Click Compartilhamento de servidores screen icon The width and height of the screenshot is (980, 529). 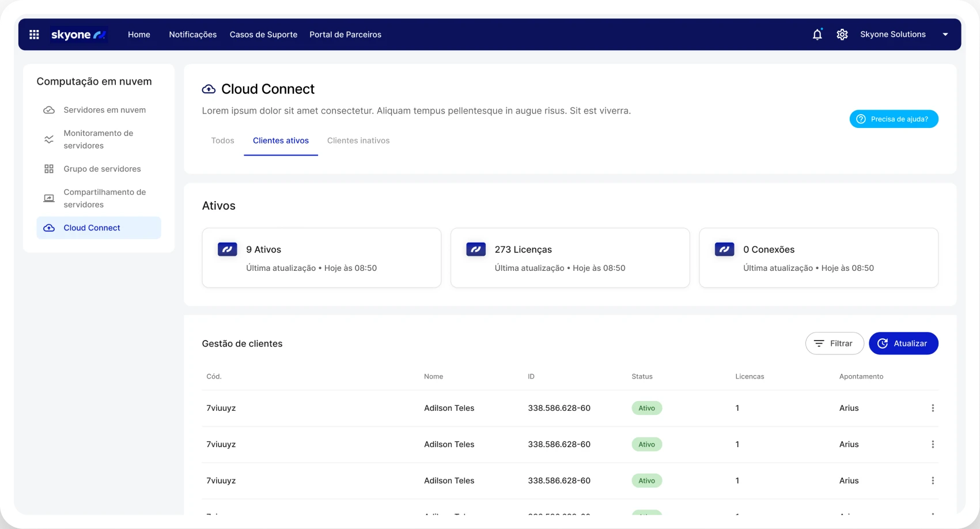[x=49, y=198]
